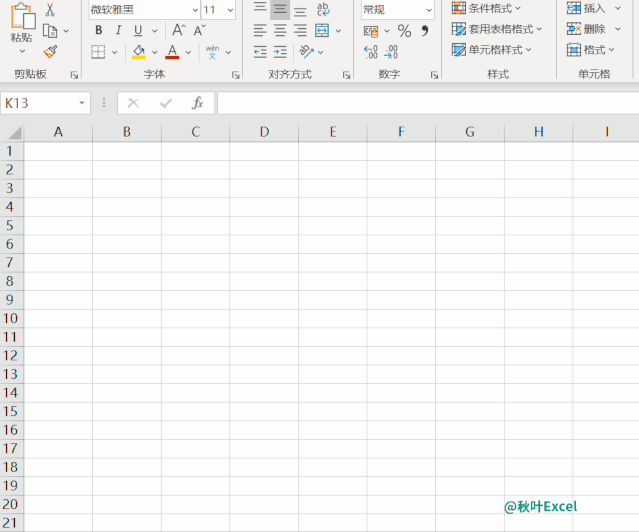Open the 微软雅黑 font name dropdown
The width and height of the screenshot is (639, 532).
[196, 10]
